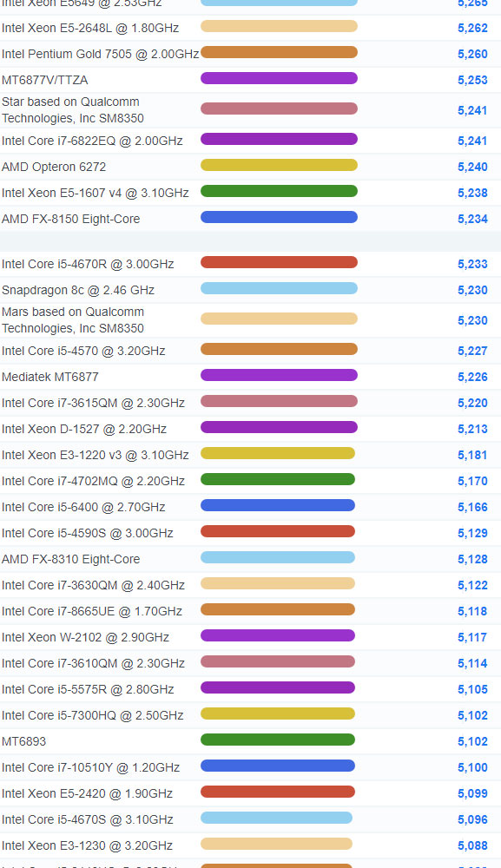Click AMD FX-8310 Eight-Core entry

[71, 559]
